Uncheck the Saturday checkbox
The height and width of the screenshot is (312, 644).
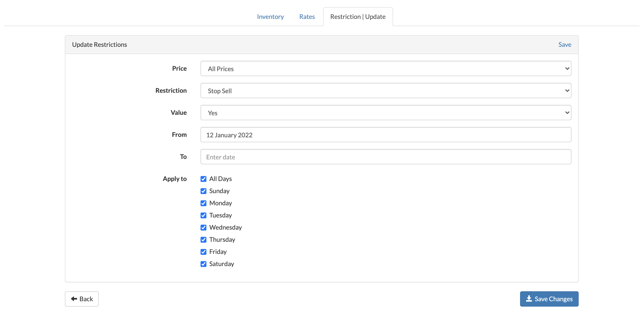(203, 264)
